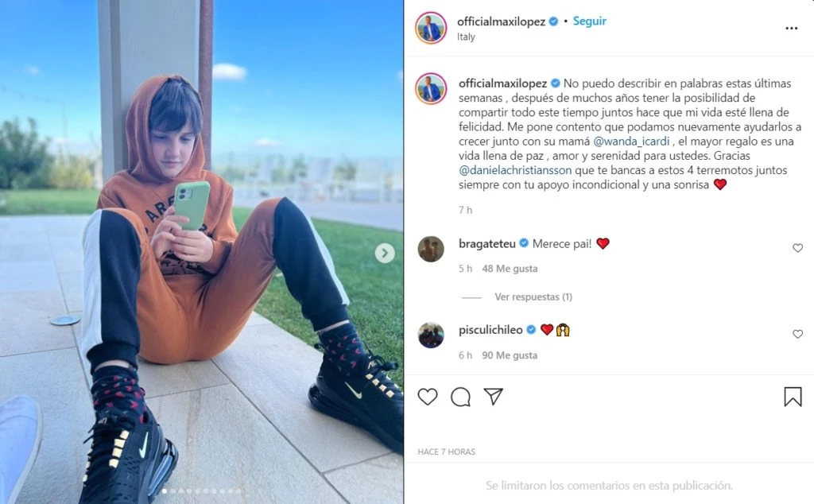Screen dimensions: 814x504
Task: Select the carousel pagination dots
Action: tap(201, 491)
